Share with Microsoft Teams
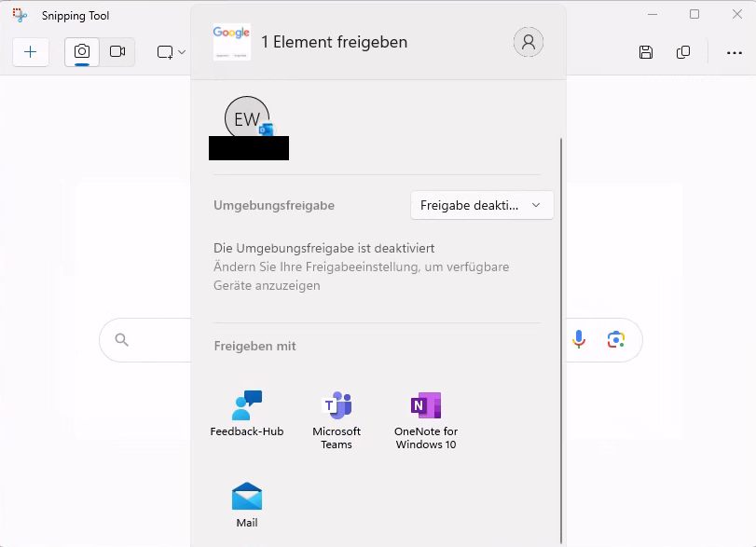The image size is (756, 547). coord(337,420)
